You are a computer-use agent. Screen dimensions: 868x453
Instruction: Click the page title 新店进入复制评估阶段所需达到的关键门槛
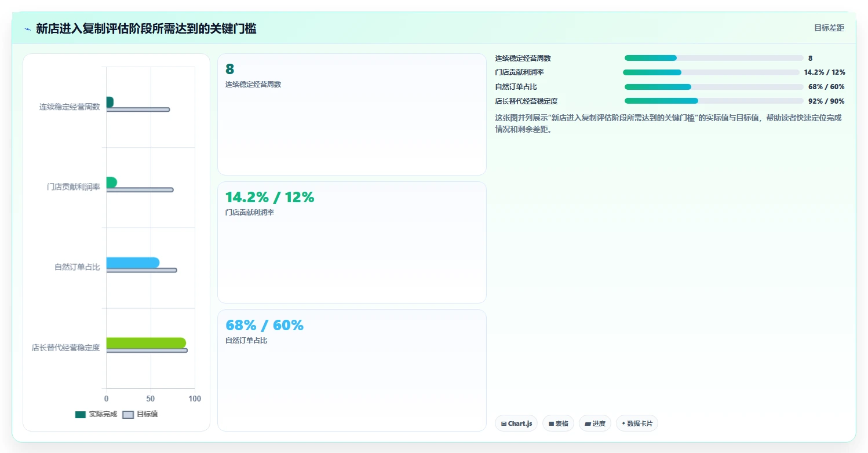(146, 29)
